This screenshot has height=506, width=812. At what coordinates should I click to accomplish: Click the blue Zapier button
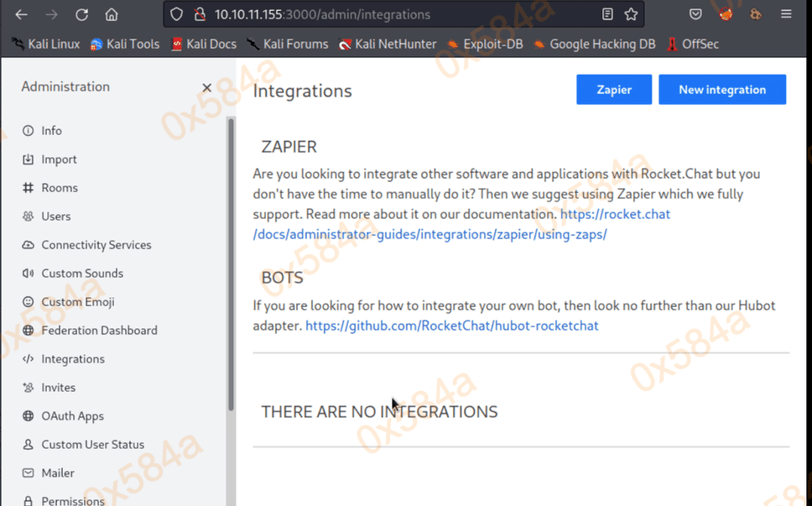(x=613, y=90)
